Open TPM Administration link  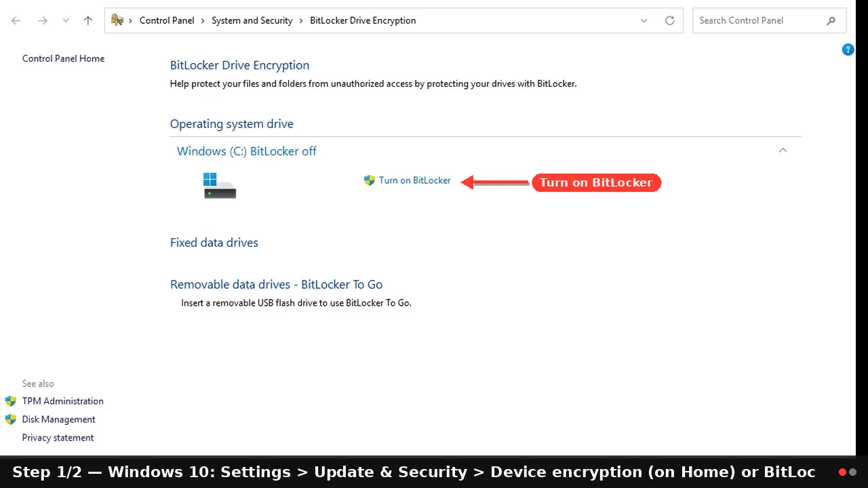tap(62, 401)
